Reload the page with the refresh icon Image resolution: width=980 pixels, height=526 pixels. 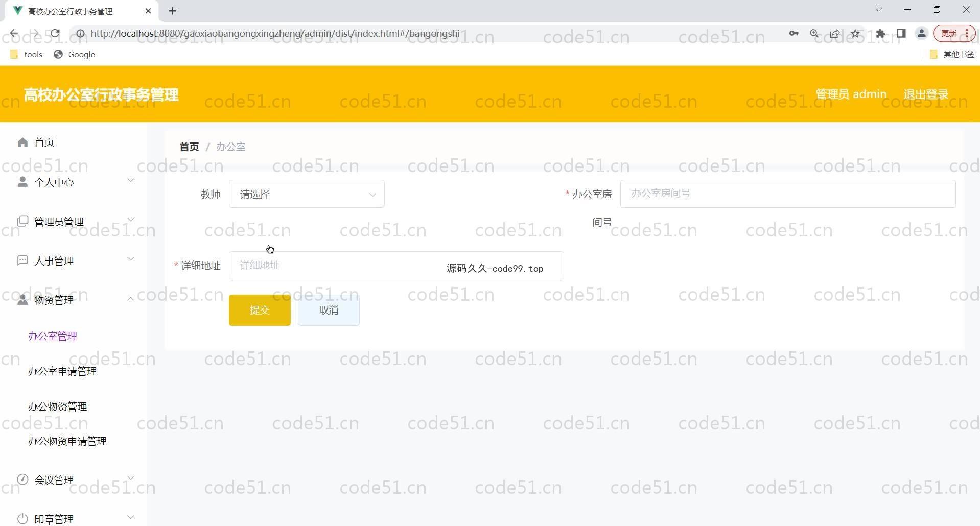[55, 34]
